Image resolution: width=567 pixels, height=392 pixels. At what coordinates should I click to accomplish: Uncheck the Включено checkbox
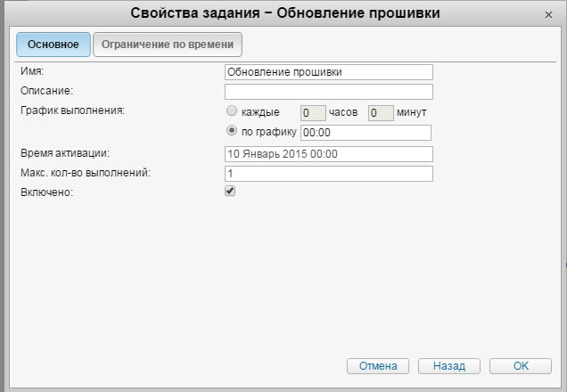coord(230,192)
